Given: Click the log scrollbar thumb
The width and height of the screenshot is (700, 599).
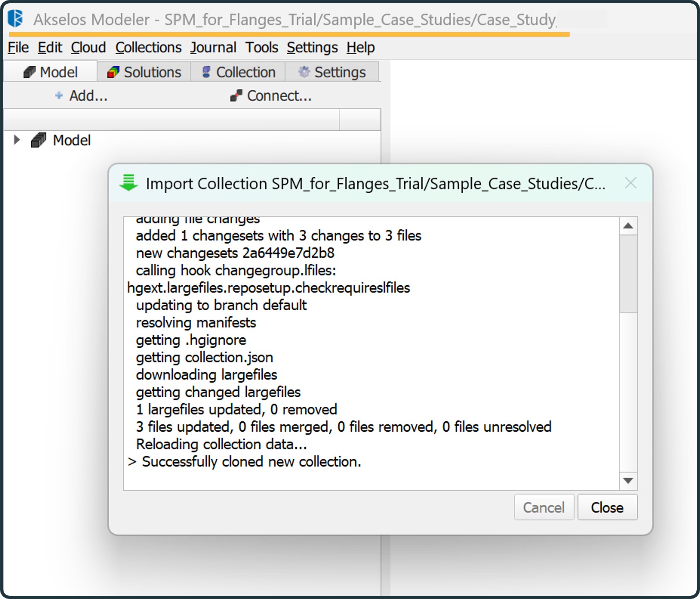Looking at the screenshot, I should tap(628, 273).
